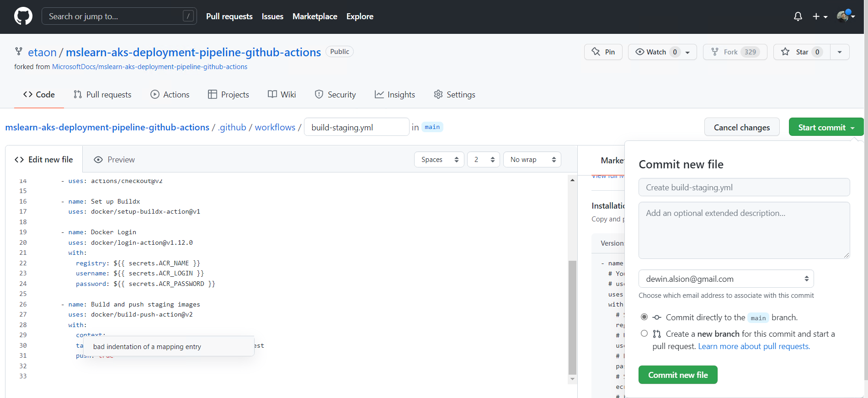Edit the build-staging.yml filename field
The height and width of the screenshot is (398, 868).
point(357,127)
